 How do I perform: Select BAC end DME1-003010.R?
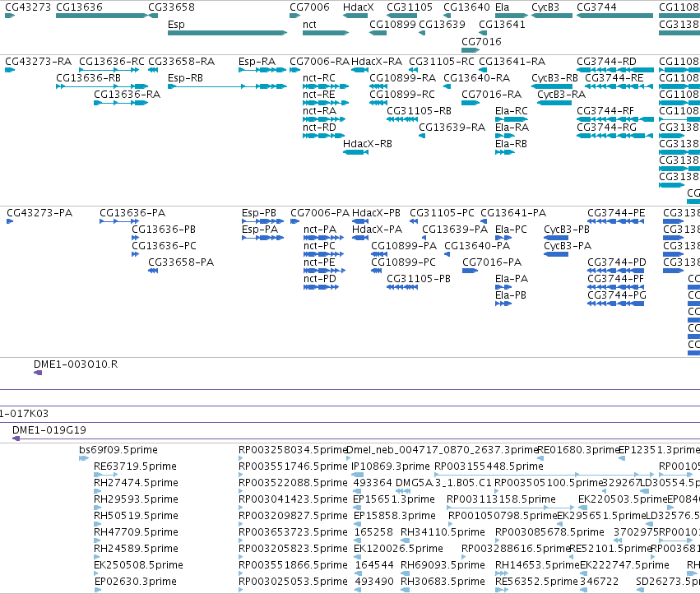click(38, 373)
